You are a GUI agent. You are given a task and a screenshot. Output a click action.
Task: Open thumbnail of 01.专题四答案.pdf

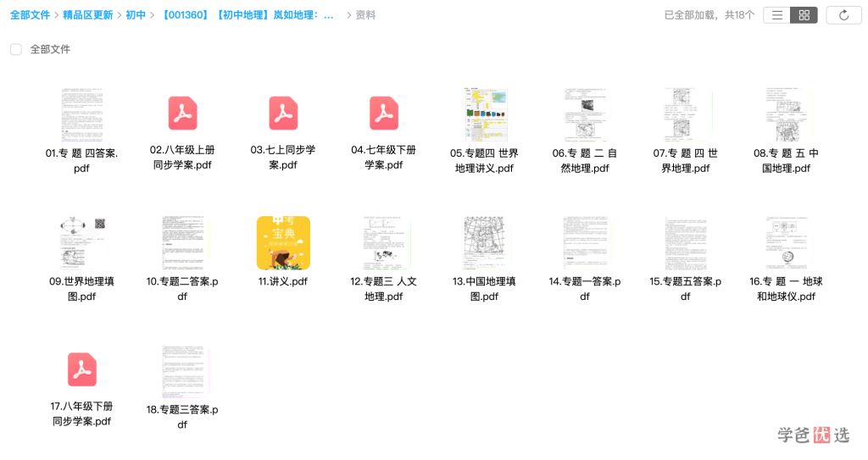[x=82, y=114]
